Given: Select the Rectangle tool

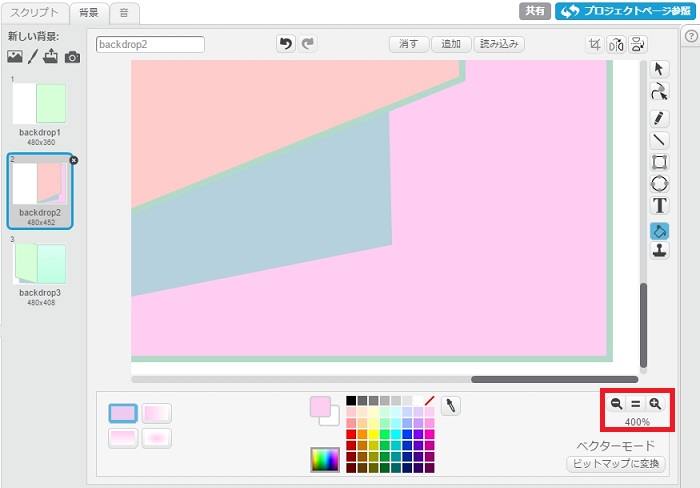Looking at the screenshot, I should tap(659, 162).
